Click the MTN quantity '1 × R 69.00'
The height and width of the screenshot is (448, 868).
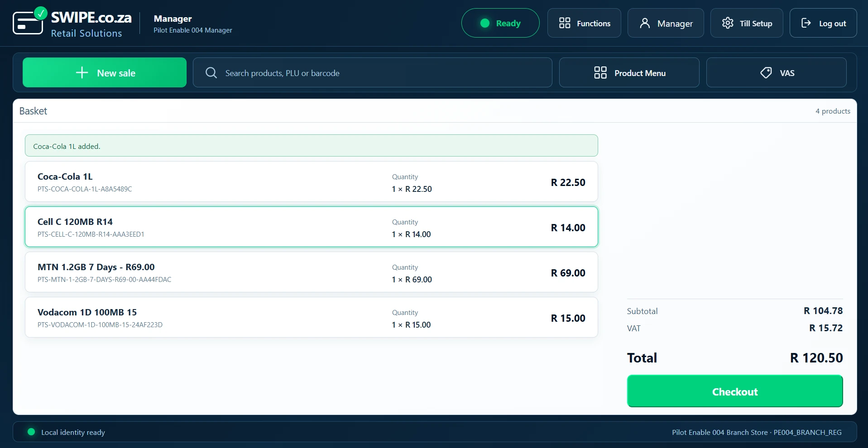(x=412, y=280)
